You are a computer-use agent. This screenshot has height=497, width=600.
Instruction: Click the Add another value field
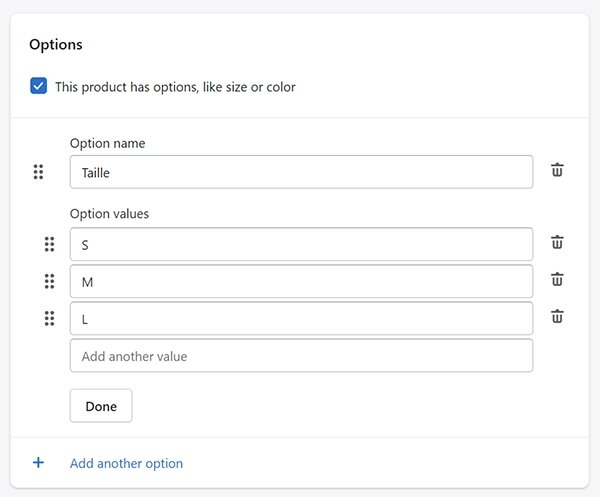pyautogui.click(x=302, y=355)
